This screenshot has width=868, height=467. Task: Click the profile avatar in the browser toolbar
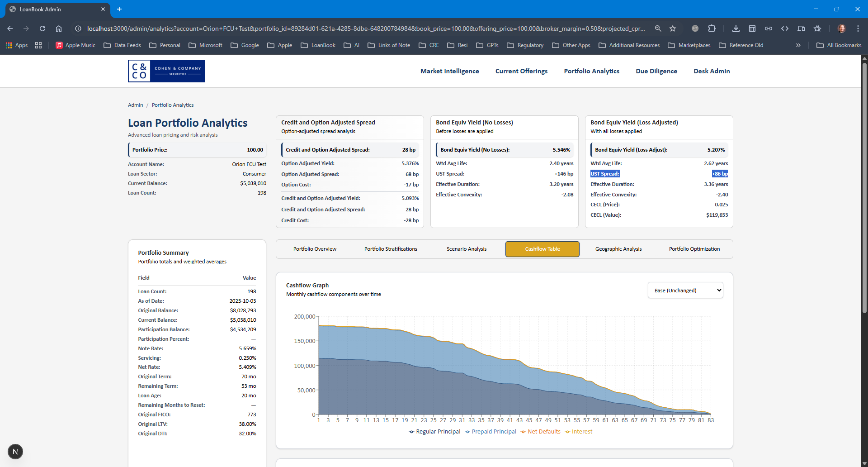pos(842,28)
